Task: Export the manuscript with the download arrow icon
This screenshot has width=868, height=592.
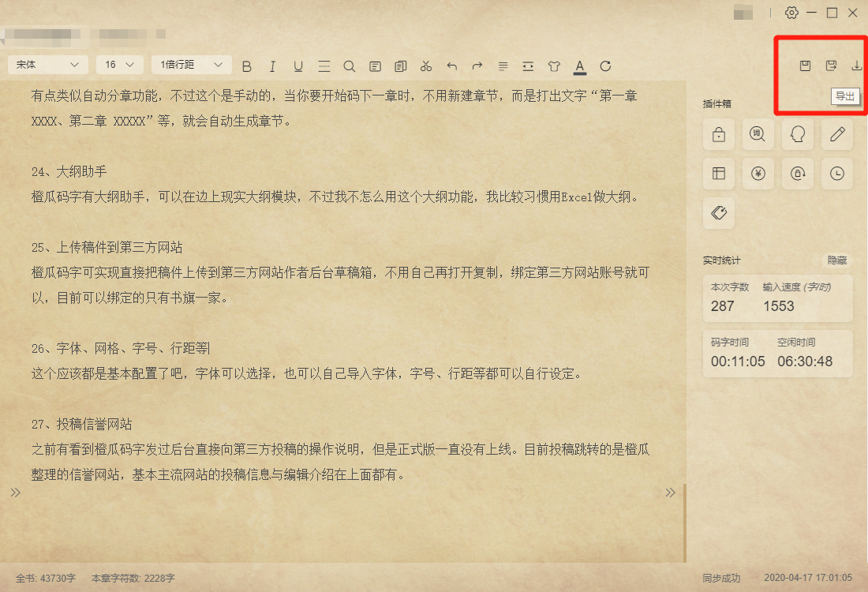Action: 857,66
